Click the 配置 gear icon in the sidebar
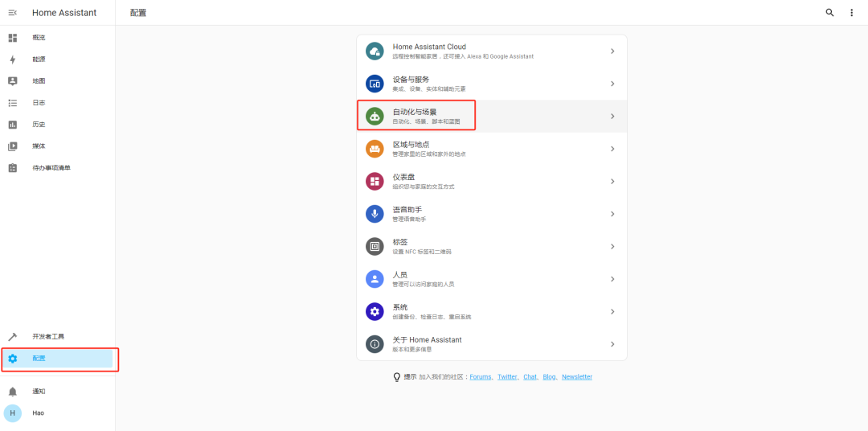The image size is (868, 431). pyautogui.click(x=13, y=359)
